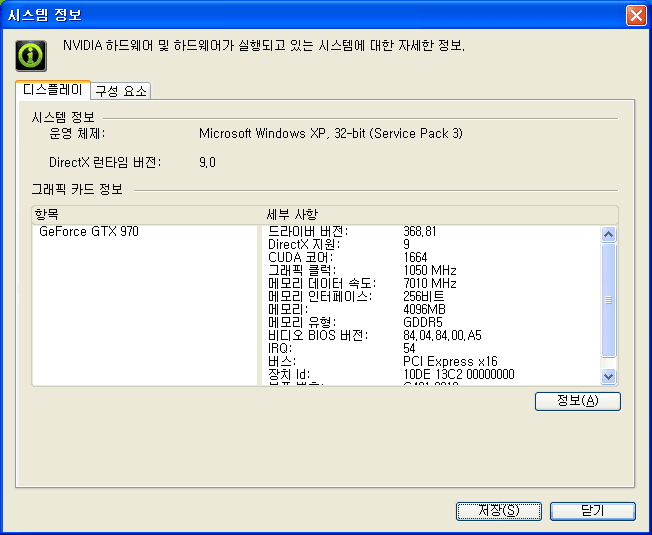Click the 운영 체제 label
The width and height of the screenshot is (652, 535).
click(x=77, y=133)
